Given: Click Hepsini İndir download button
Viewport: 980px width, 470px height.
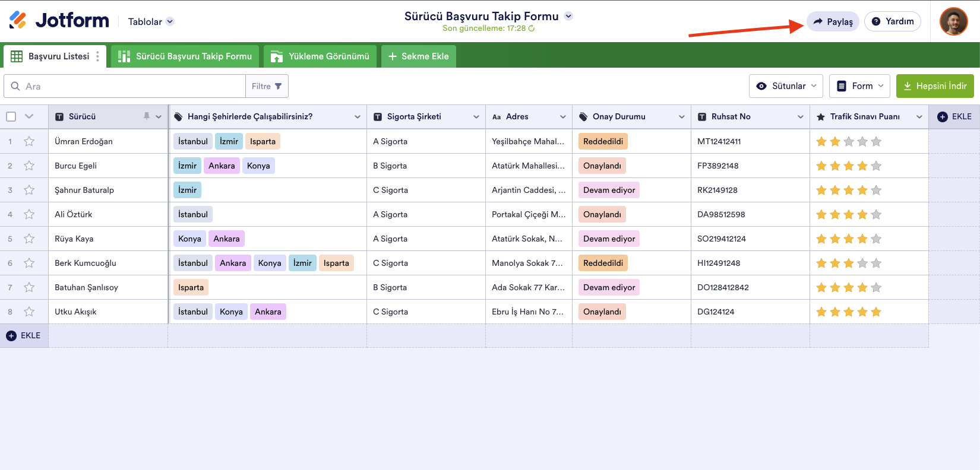Looking at the screenshot, I should click(x=935, y=86).
